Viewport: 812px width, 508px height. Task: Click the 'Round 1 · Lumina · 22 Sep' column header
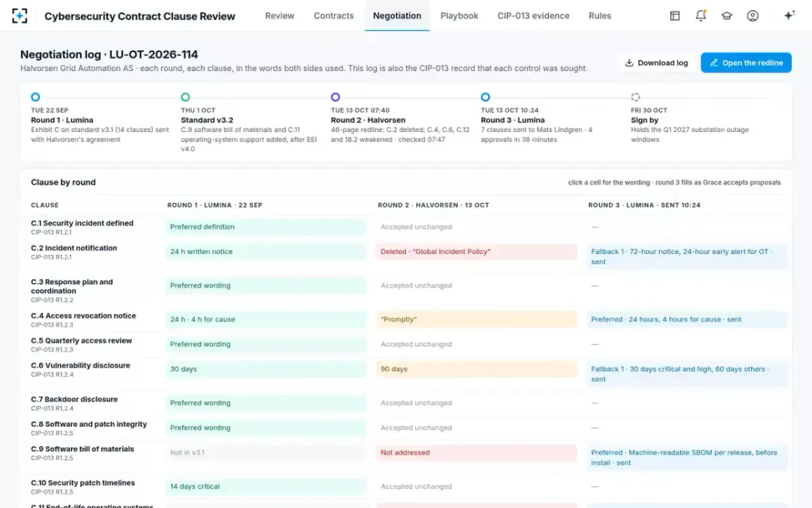click(215, 205)
